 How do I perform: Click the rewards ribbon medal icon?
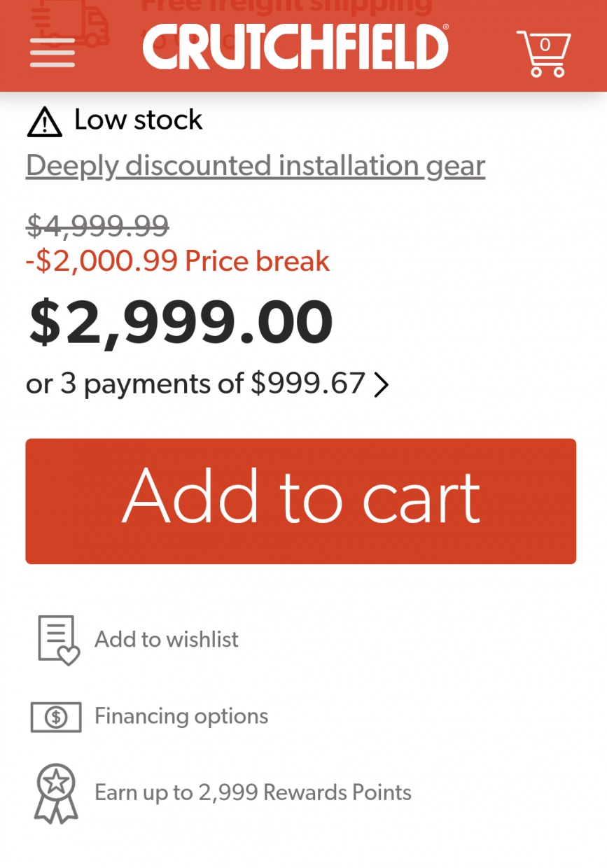pyautogui.click(x=55, y=792)
